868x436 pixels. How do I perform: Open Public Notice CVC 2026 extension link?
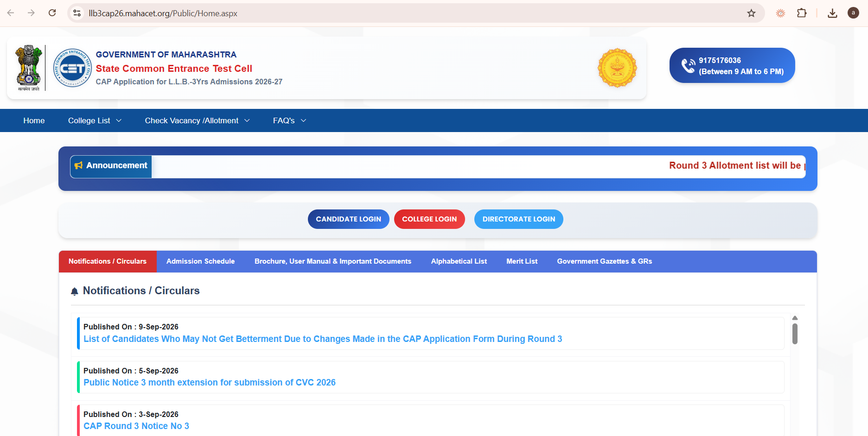pyautogui.click(x=210, y=382)
